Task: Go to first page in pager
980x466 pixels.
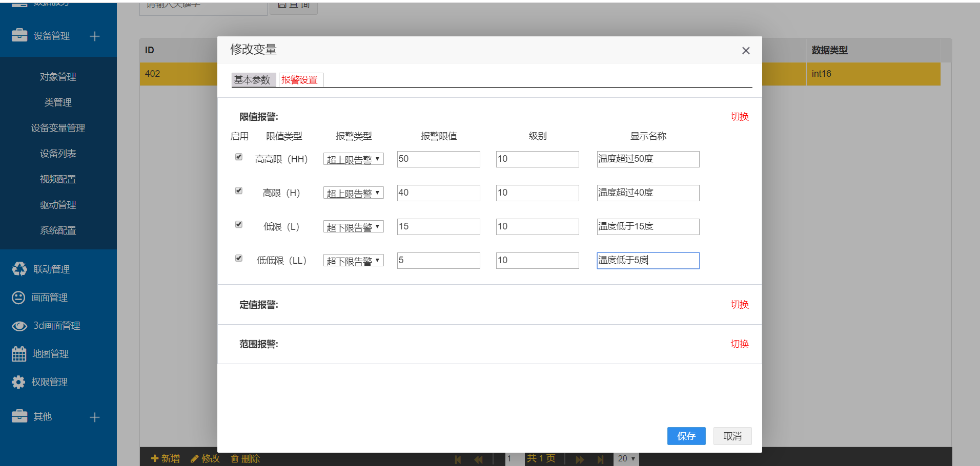Action: (x=458, y=459)
